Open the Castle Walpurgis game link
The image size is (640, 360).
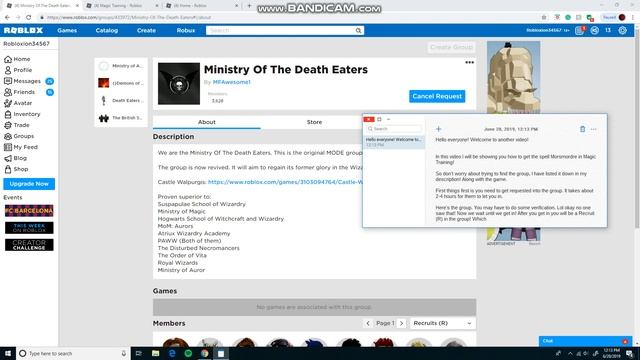point(285,182)
